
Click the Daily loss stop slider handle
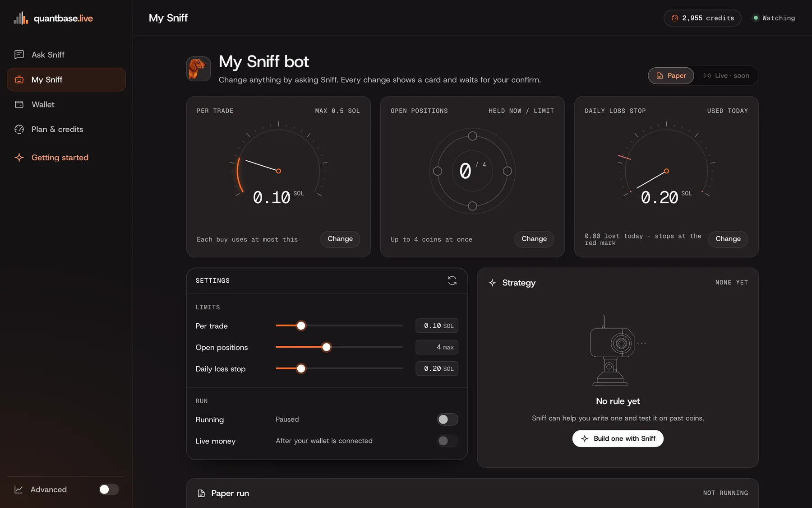pyautogui.click(x=301, y=368)
